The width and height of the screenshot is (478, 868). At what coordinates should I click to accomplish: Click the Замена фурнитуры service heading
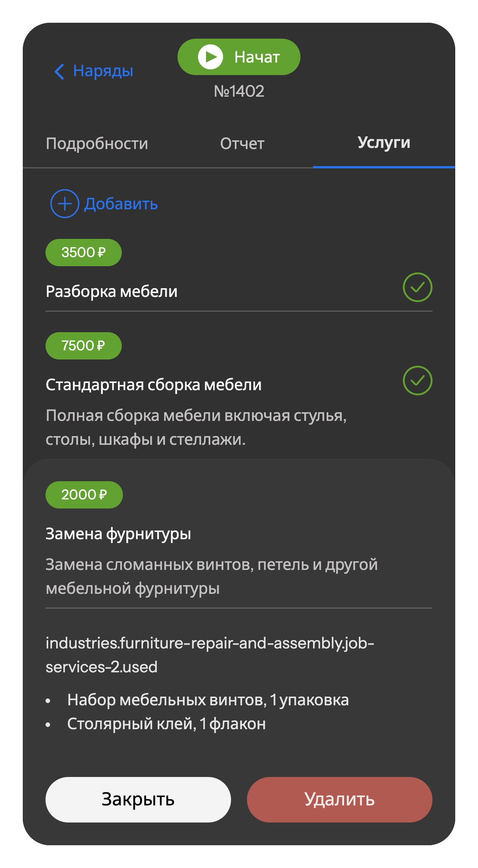click(x=118, y=534)
